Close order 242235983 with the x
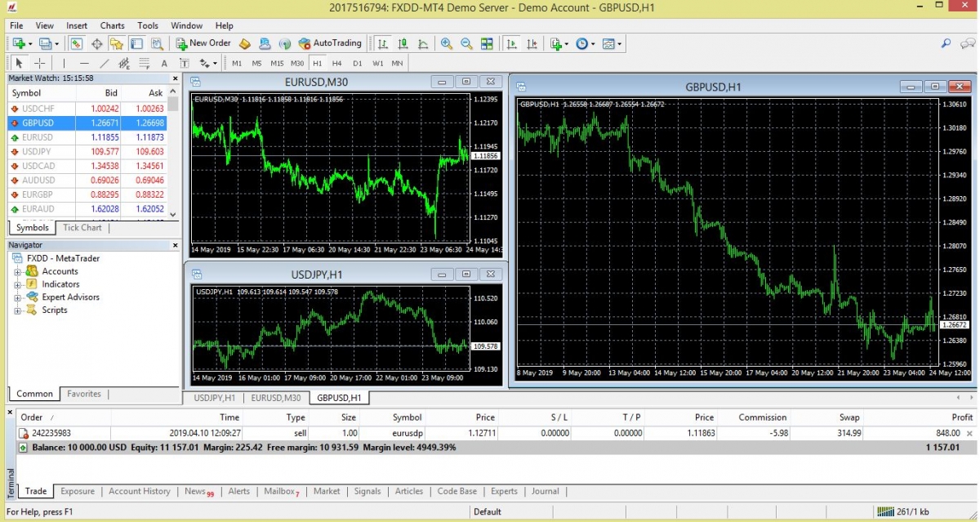This screenshot has height=522, width=980. tap(969, 434)
